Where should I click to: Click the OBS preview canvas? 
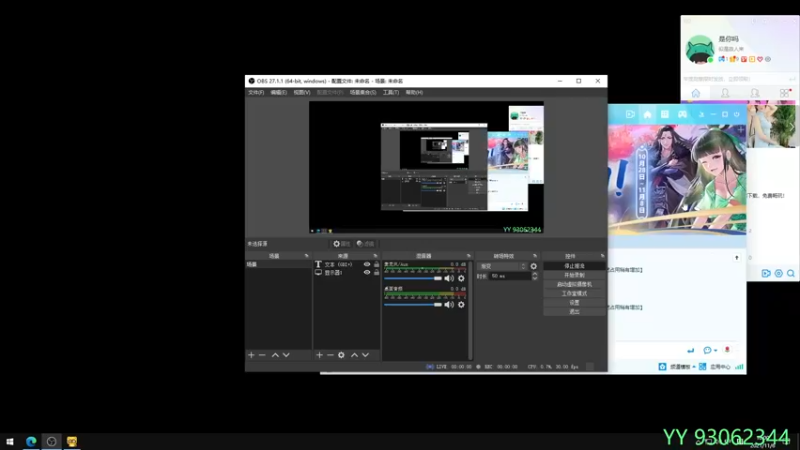tap(426, 167)
